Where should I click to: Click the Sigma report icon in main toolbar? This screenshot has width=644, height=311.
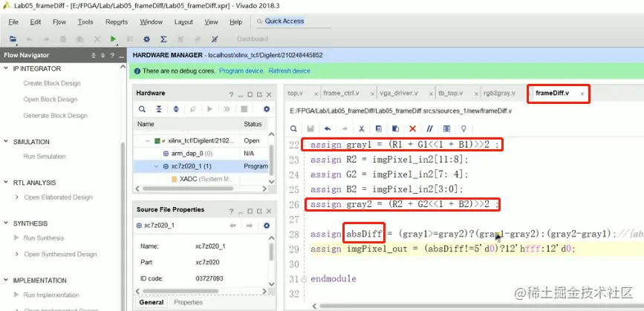click(x=163, y=39)
